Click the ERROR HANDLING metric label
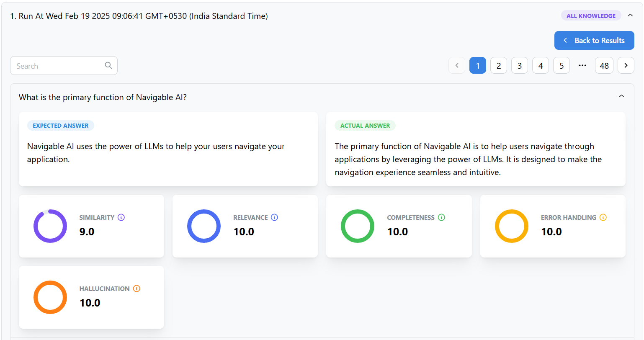This screenshot has height=340, width=644. [569, 218]
